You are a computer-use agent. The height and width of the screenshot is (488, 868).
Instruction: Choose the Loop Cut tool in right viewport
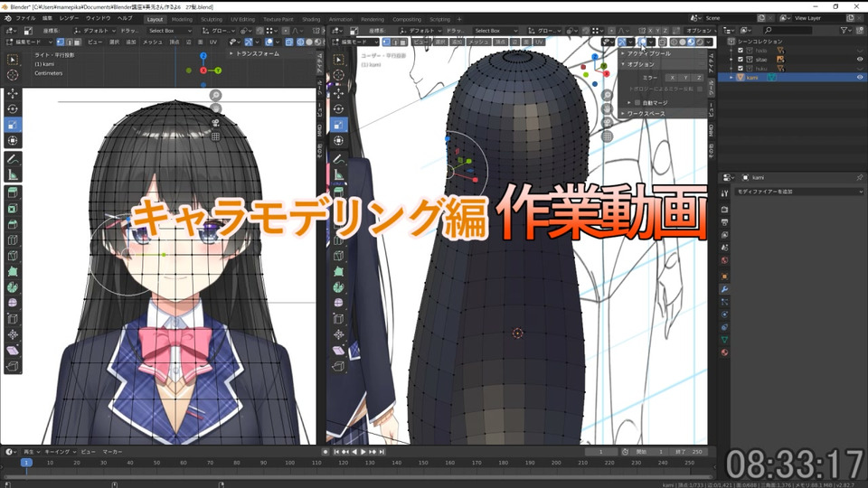pyautogui.click(x=338, y=240)
